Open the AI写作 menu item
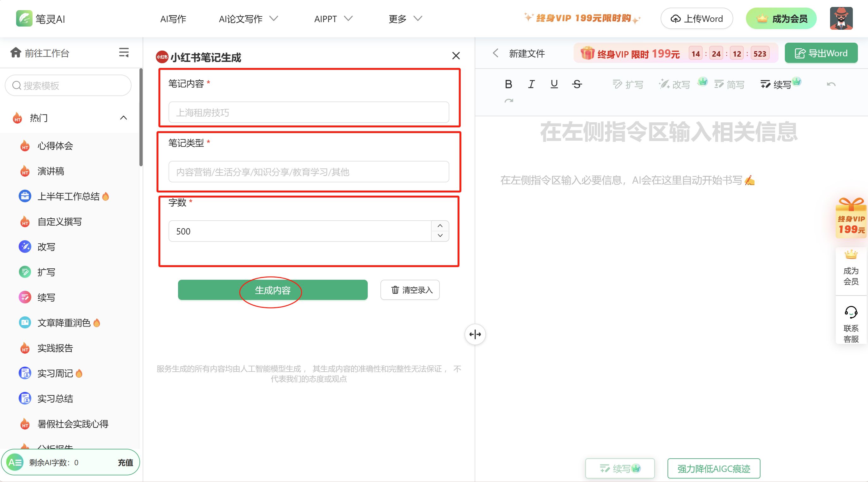Viewport: 868px width, 482px height. 173,19
